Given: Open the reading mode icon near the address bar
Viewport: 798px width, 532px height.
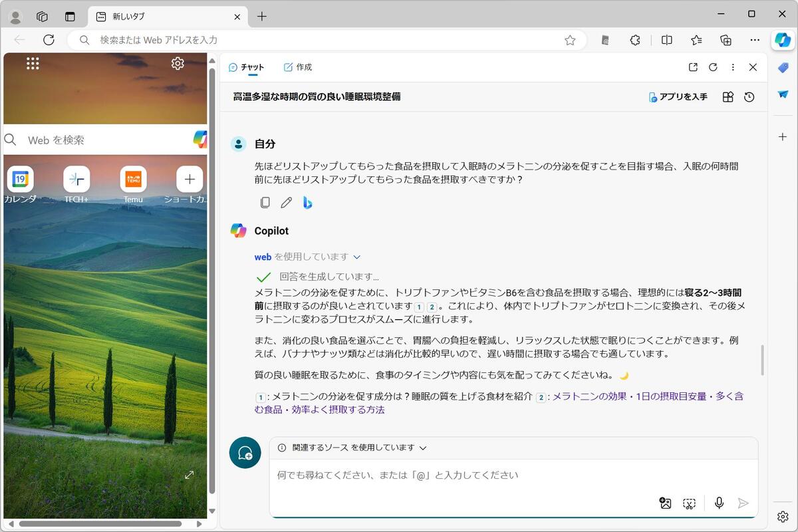Looking at the screenshot, I should click(x=605, y=40).
